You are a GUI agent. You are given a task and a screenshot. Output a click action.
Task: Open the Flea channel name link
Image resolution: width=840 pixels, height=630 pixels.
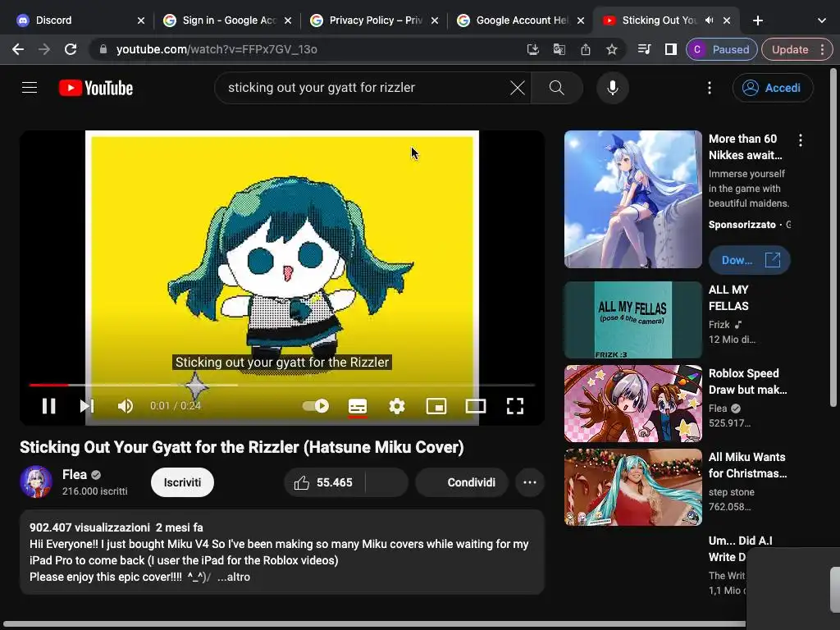pos(75,475)
